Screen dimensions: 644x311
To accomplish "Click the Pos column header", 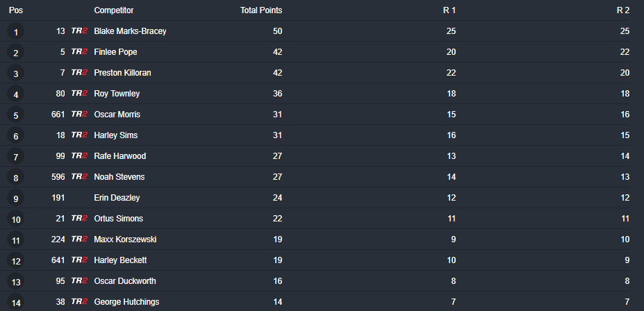I will pyautogui.click(x=15, y=10).
